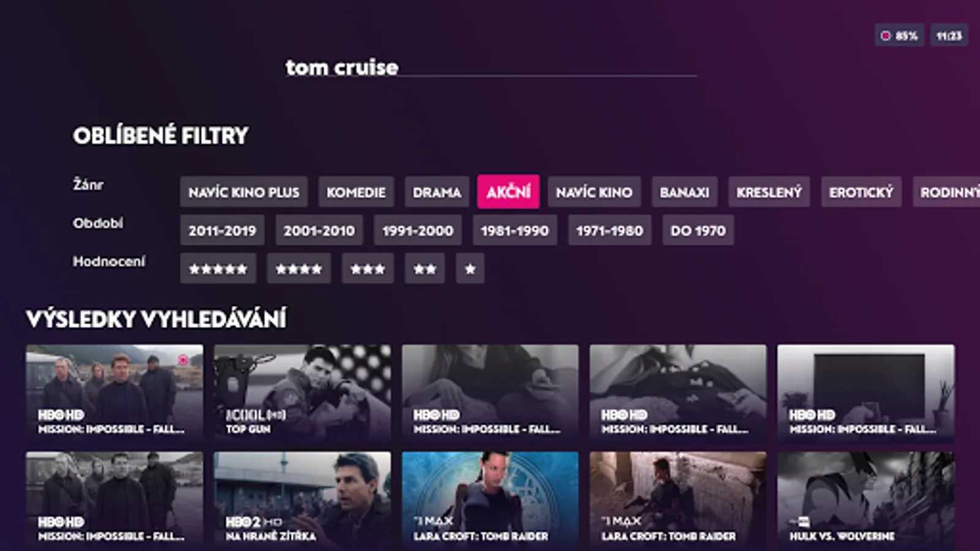
Task: Select the one-star rating filter
Action: tap(470, 269)
